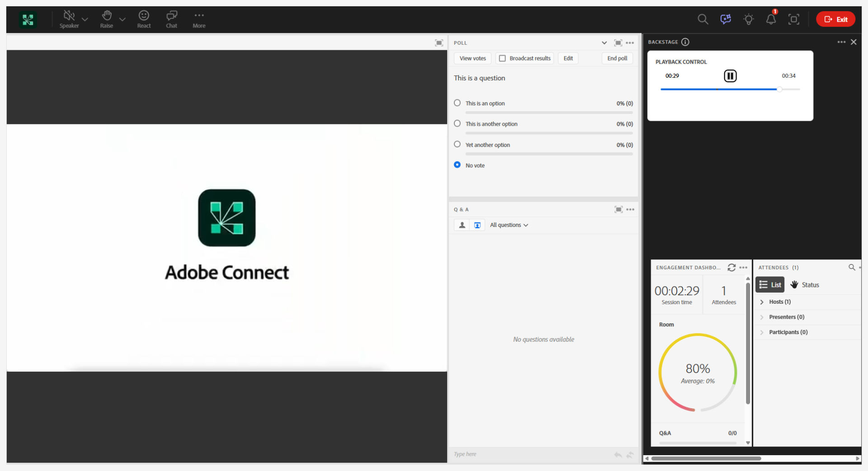Expand the Presenters (0) group
868x471 pixels.
tap(762, 317)
